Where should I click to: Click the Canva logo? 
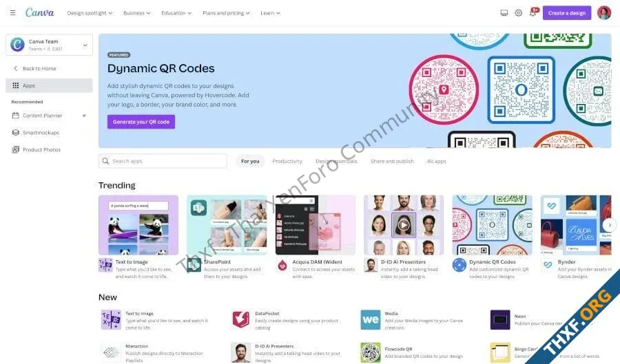point(39,12)
